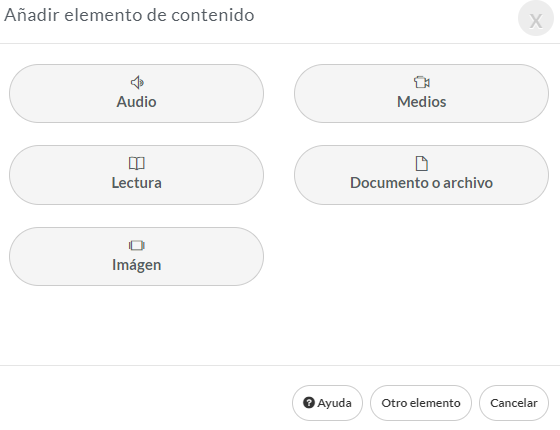Image resolution: width=560 pixels, height=430 pixels.
Task: Click the Medios text label
Action: coord(421,102)
